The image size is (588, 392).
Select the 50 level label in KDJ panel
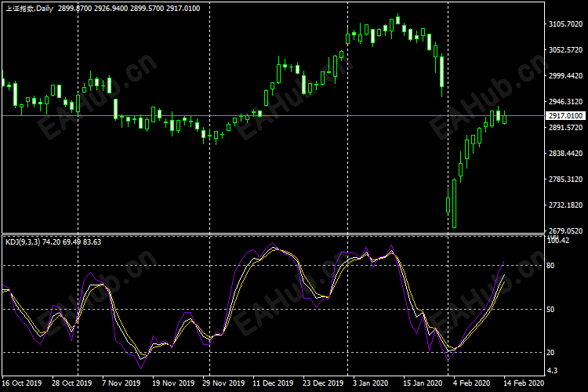click(550, 310)
